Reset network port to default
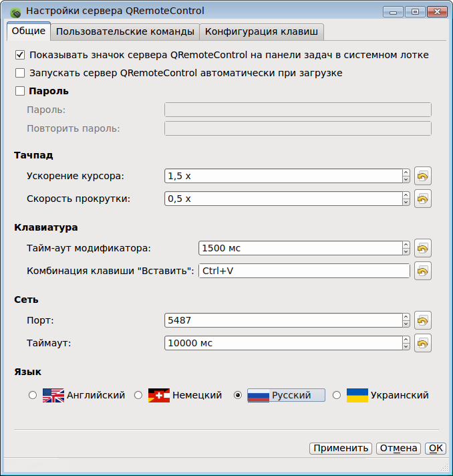The height and width of the screenshot is (476, 453). [x=423, y=320]
